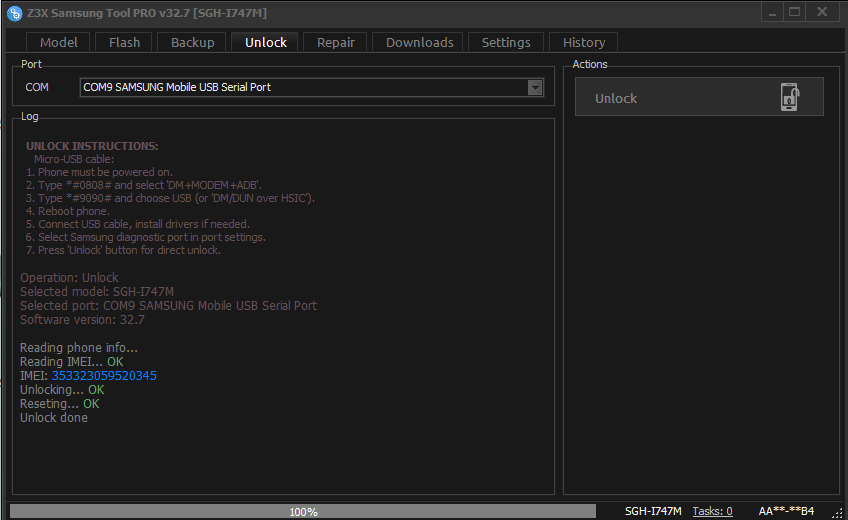Click the 'Operation: Unlock' log line
Viewport: 848px width, 520px height.
coord(69,278)
